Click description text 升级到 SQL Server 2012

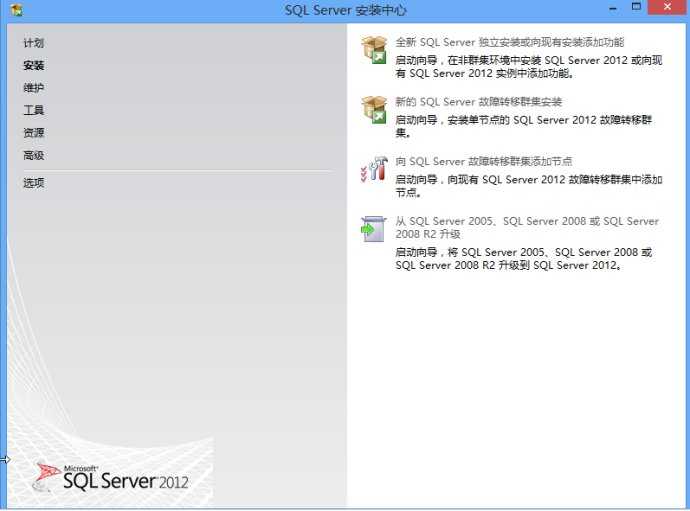point(524,259)
